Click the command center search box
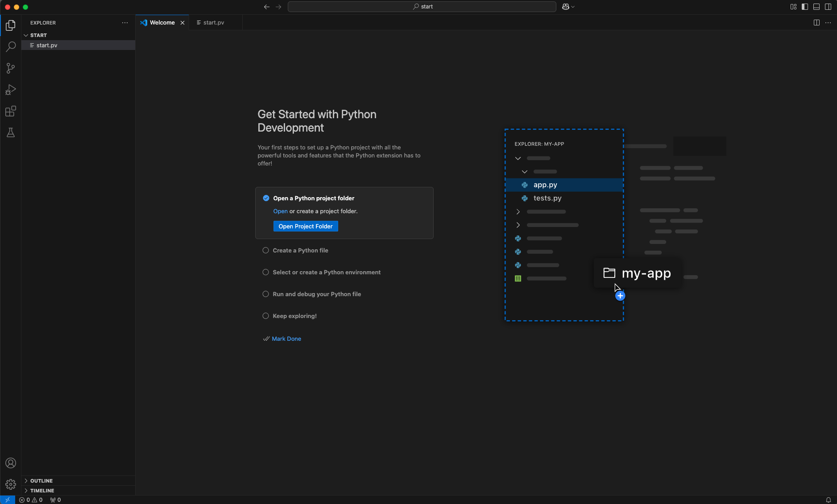837x504 pixels. click(x=422, y=7)
